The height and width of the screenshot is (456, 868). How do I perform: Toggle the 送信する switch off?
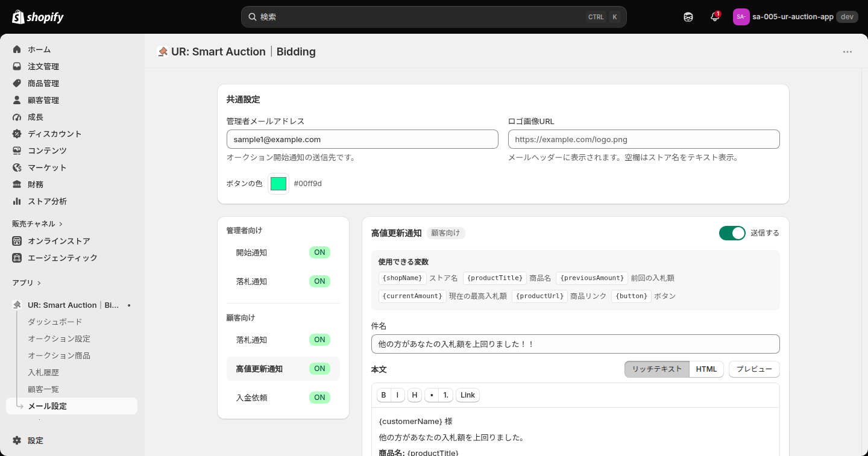tap(732, 233)
